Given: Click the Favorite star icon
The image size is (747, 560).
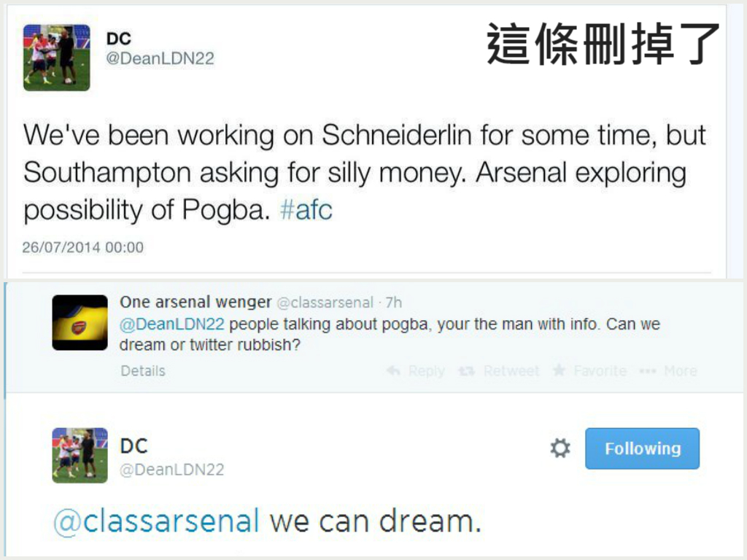Looking at the screenshot, I should 560,370.
